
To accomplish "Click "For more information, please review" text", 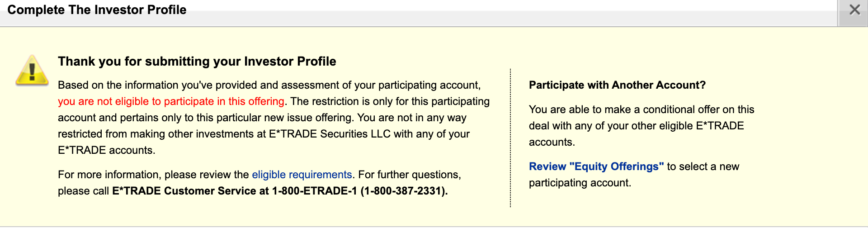I will [153, 175].
